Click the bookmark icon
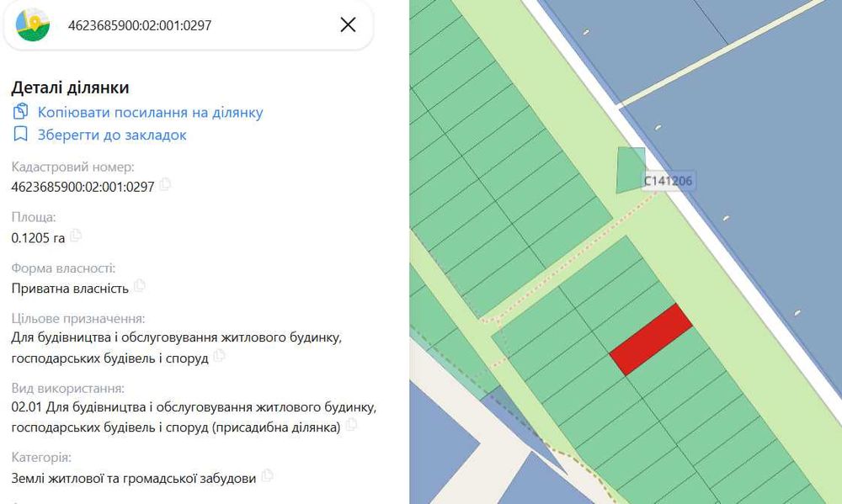 21,135
